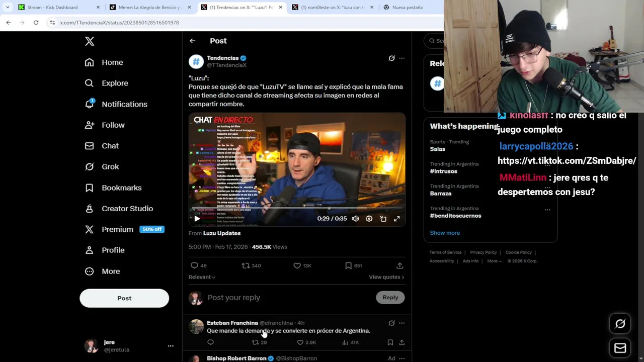
Task: Open options for Esteban Franchina reply
Action: coord(401,323)
